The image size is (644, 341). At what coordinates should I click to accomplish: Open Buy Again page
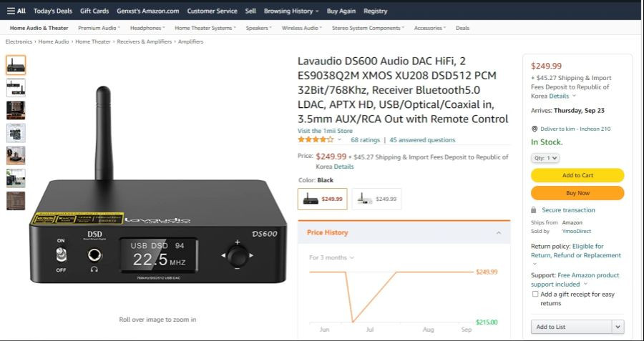pyautogui.click(x=341, y=11)
